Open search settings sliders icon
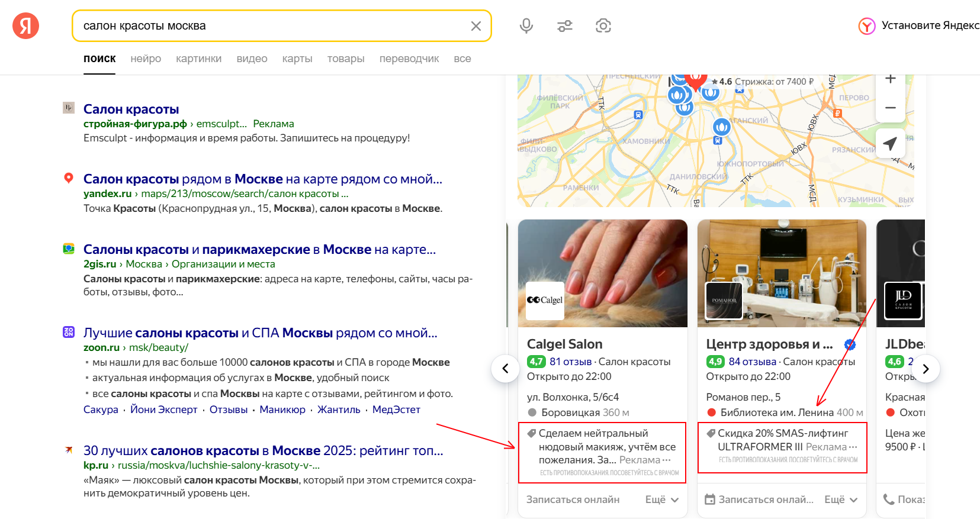The image size is (980, 519). tap(565, 26)
